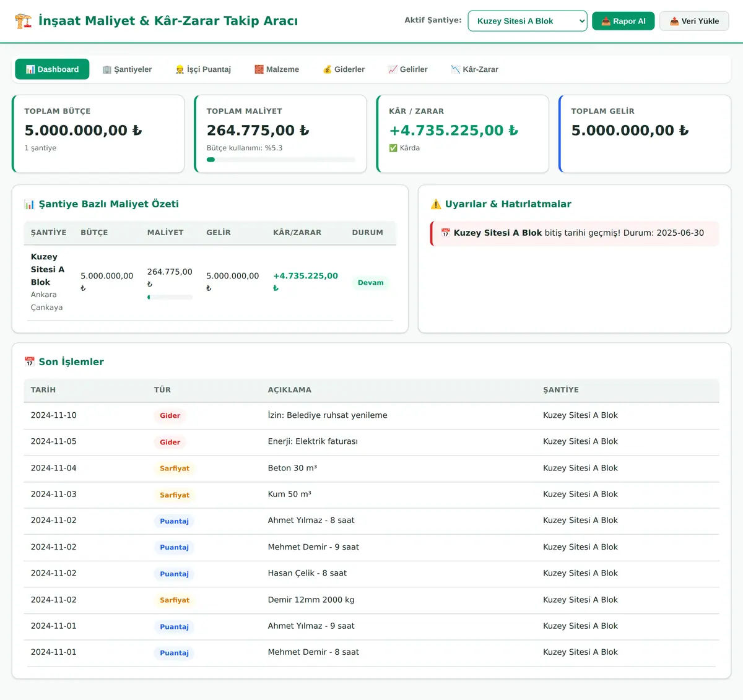Click the Gider badge for Elektrik faturası
The image size is (743, 700).
[x=170, y=442]
